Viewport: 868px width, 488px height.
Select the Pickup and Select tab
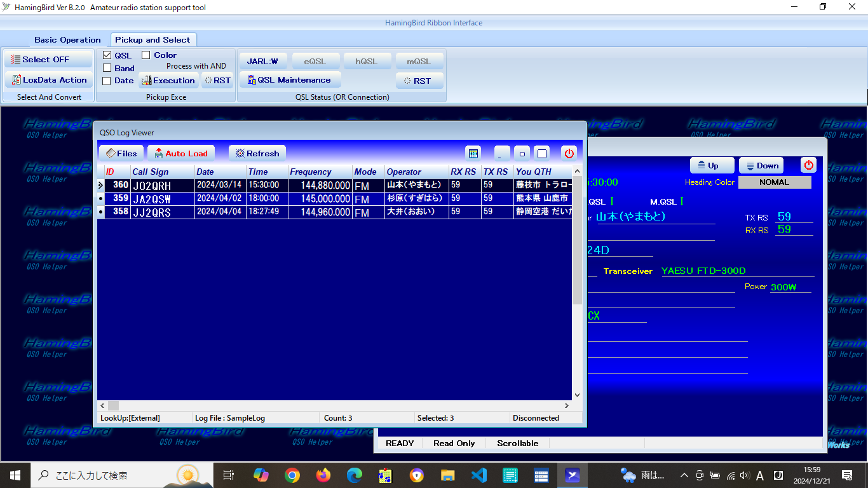[x=153, y=39]
